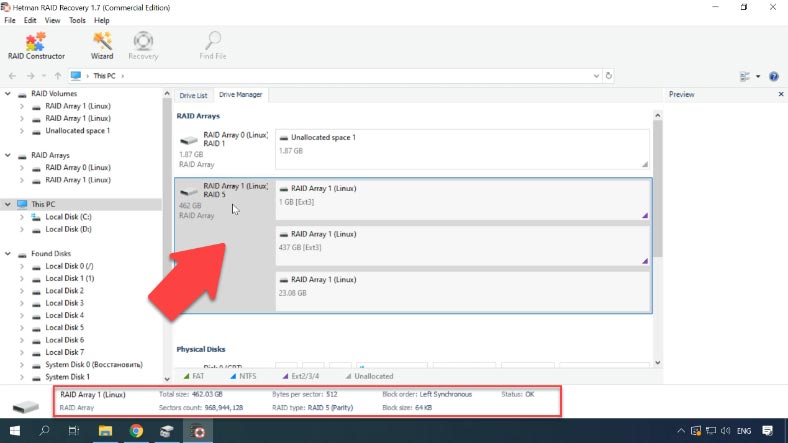Screen dimensions: 788x443
Task: Open the Hetman RAID Recovery taskbar icon
Action: click(x=198, y=431)
